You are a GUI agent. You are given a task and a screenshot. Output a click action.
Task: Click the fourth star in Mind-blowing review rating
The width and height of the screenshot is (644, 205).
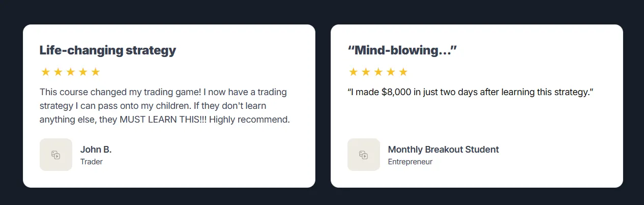pos(391,72)
